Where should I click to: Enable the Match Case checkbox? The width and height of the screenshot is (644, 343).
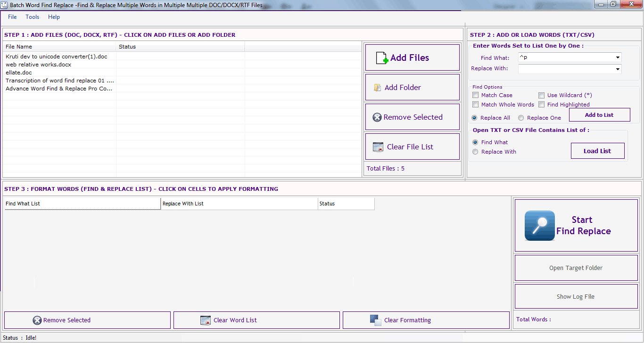[x=476, y=95]
